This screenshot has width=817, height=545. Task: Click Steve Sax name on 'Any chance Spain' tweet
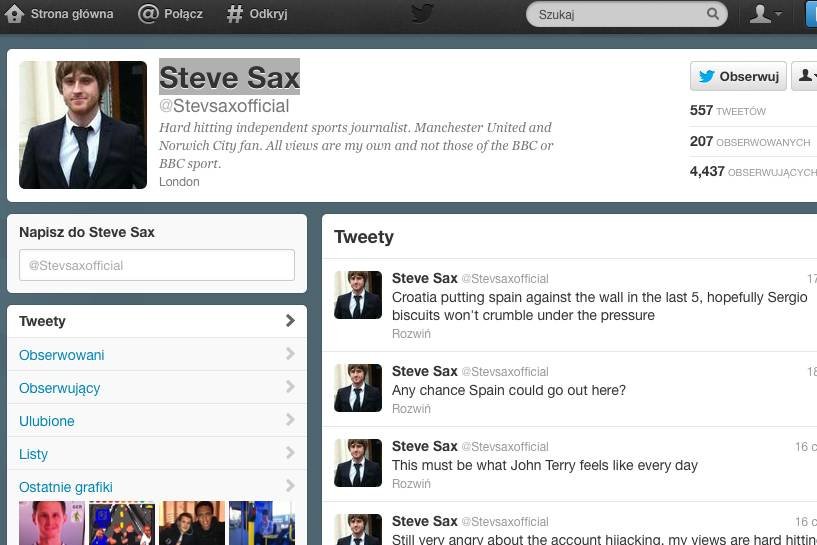point(425,371)
